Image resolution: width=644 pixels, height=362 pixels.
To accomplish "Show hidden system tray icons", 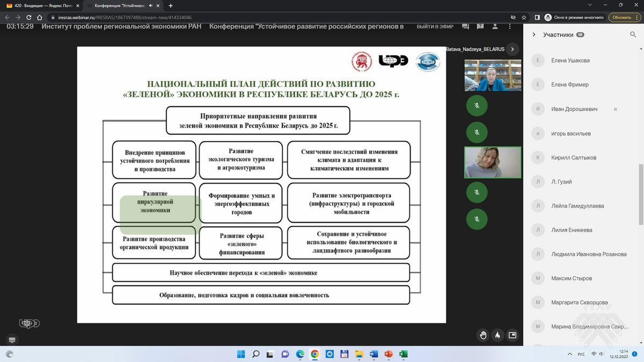I will coord(570,354).
